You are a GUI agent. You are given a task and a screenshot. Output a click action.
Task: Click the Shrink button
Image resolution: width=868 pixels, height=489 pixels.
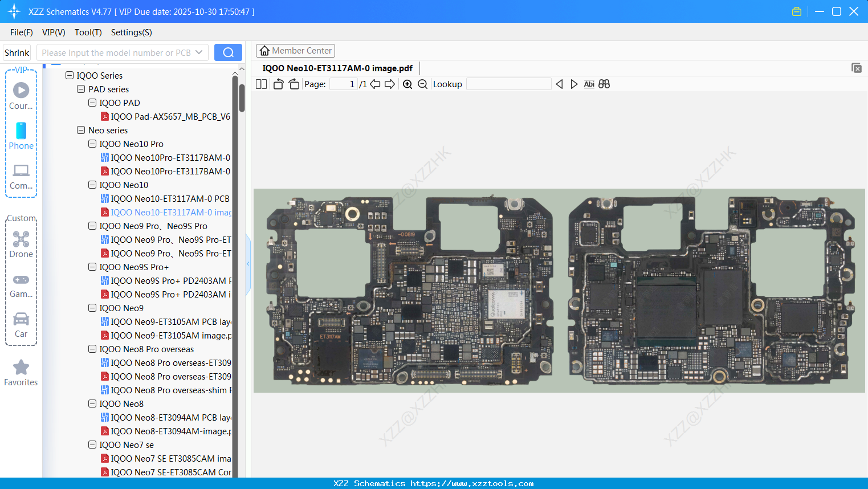click(17, 52)
